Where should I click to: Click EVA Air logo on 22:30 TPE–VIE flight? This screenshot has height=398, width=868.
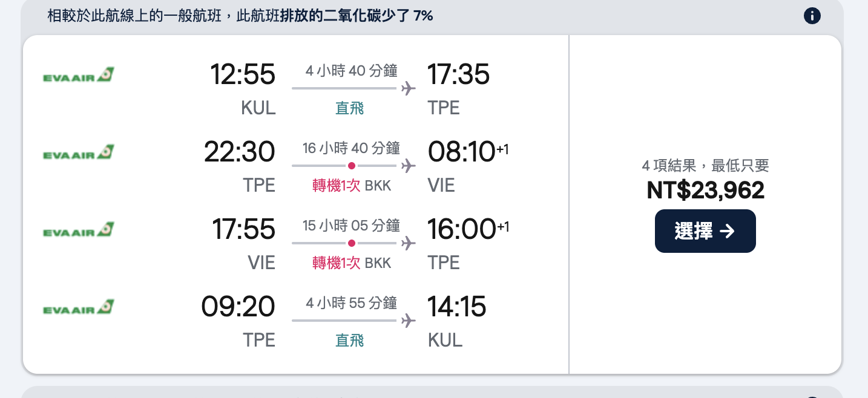click(79, 152)
